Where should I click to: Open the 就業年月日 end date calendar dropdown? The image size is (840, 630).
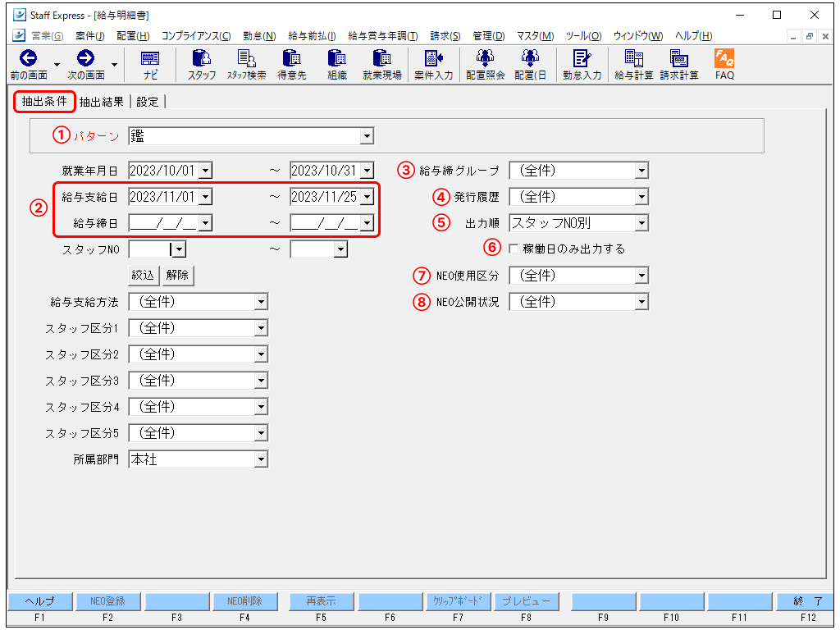tap(367, 171)
